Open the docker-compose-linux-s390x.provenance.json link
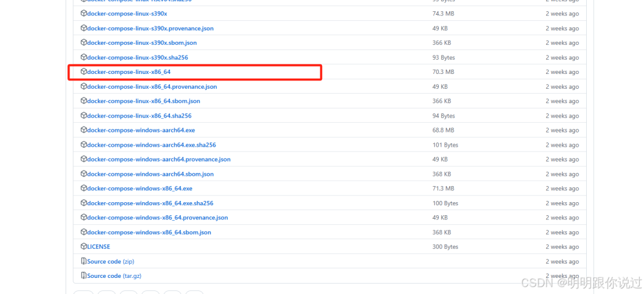 pyautogui.click(x=150, y=29)
